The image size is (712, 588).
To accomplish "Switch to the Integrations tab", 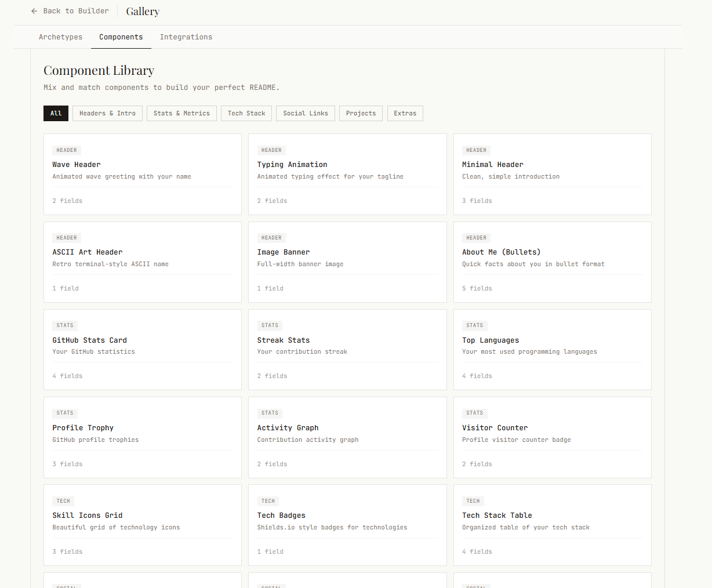I will click(x=186, y=37).
